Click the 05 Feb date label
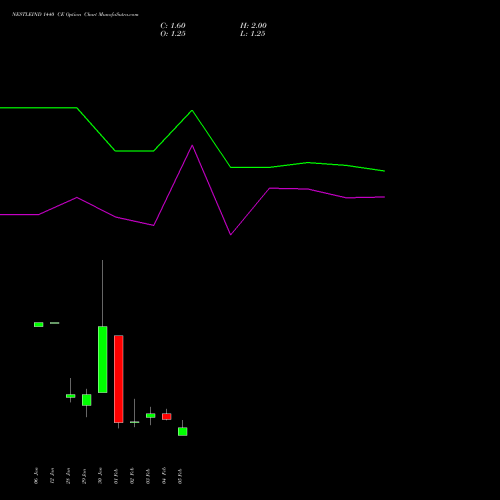Image resolution: width=500 pixels, height=500 pixels. coord(180,476)
